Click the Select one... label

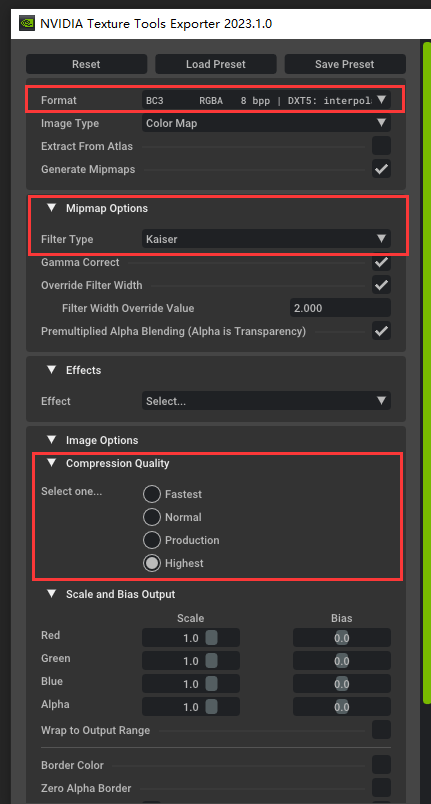71,491
